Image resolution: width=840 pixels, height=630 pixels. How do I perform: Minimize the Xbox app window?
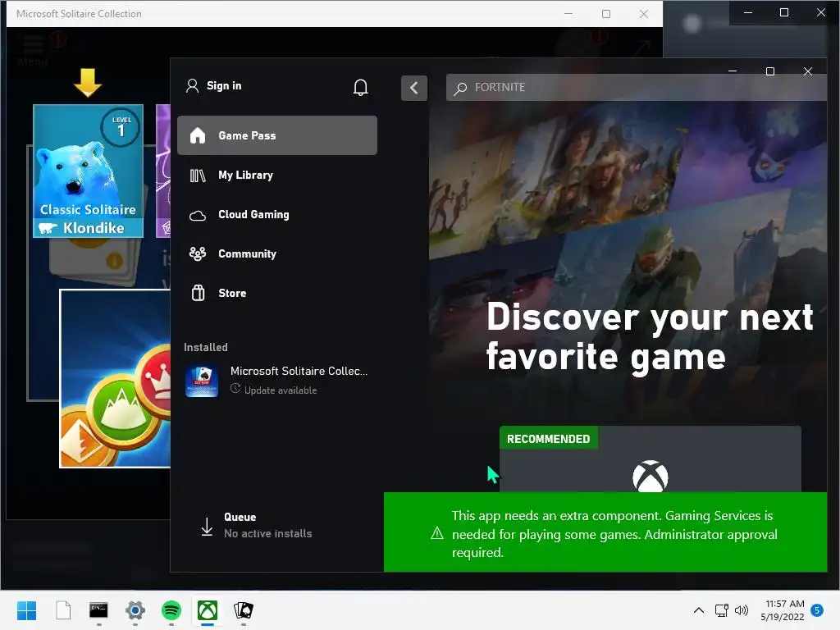733,71
